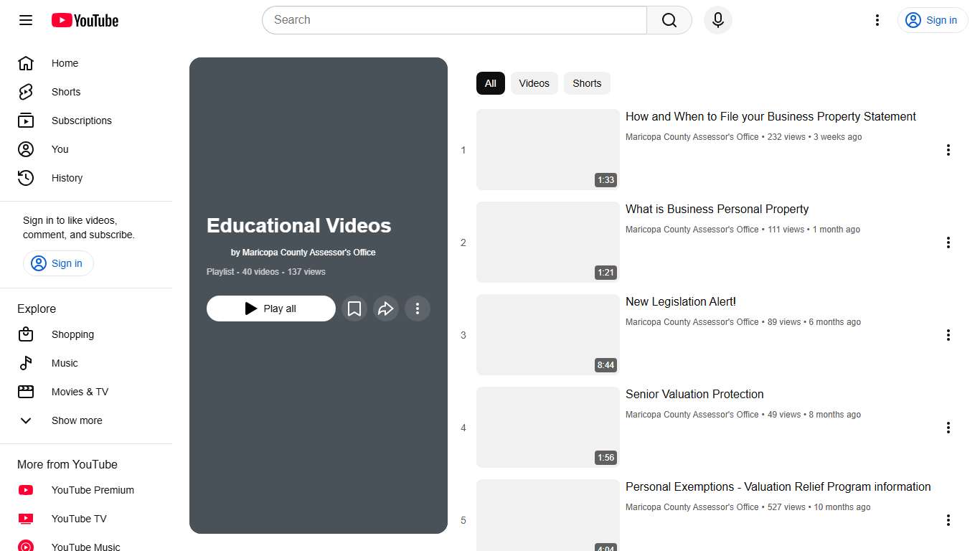This screenshot has height=551, width=980.
Task: Save the playlist using the bookmark icon
Action: tap(354, 309)
